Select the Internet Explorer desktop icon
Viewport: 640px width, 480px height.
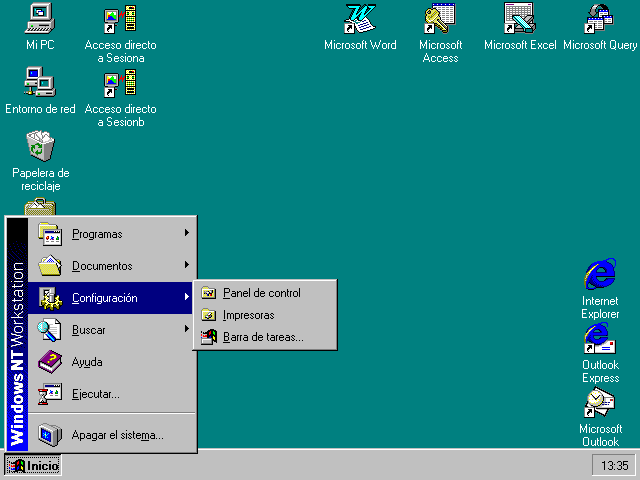(600, 274)
